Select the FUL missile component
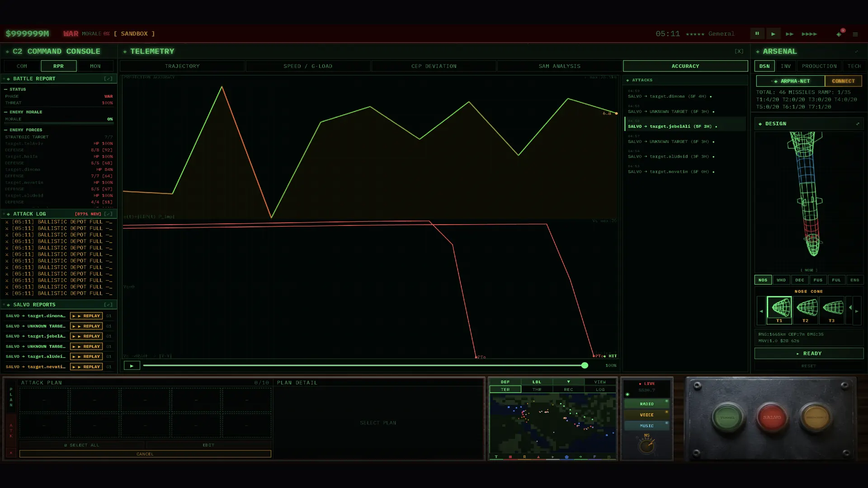The width and height of the screenshot is (868, 488). point(836,280)
